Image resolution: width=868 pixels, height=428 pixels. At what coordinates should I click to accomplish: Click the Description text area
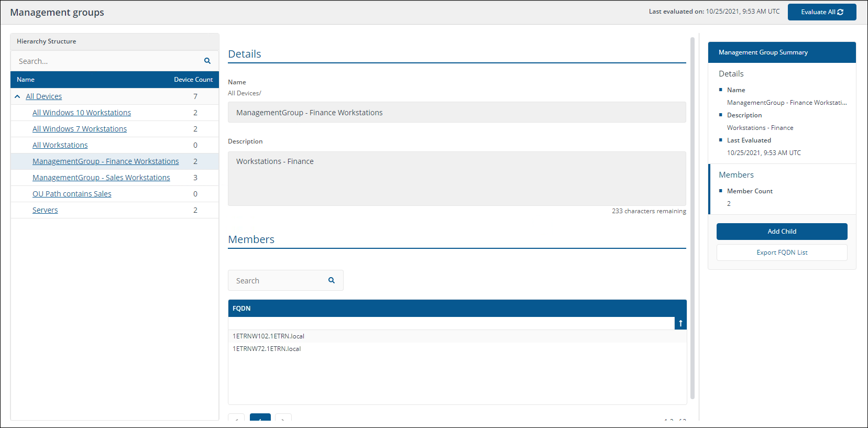[x=456, y=178]
